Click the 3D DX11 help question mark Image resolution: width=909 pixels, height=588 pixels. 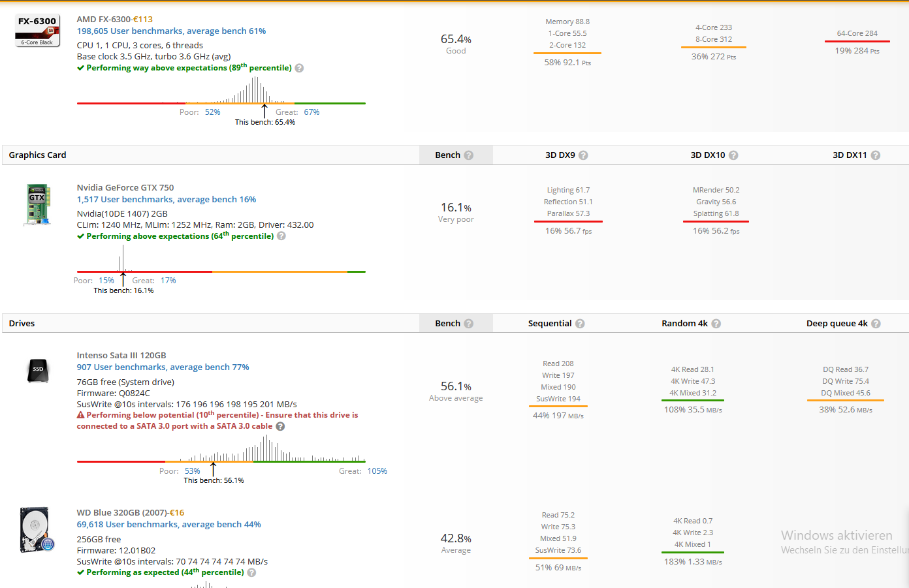coord(876,155)
